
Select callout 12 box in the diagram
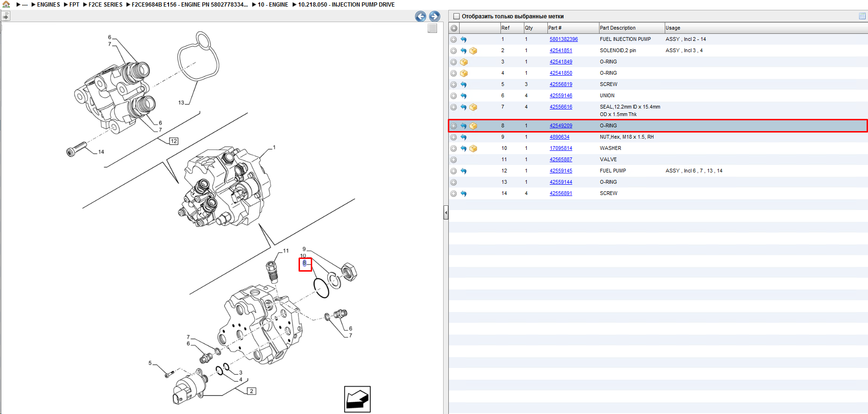point(174,141)
